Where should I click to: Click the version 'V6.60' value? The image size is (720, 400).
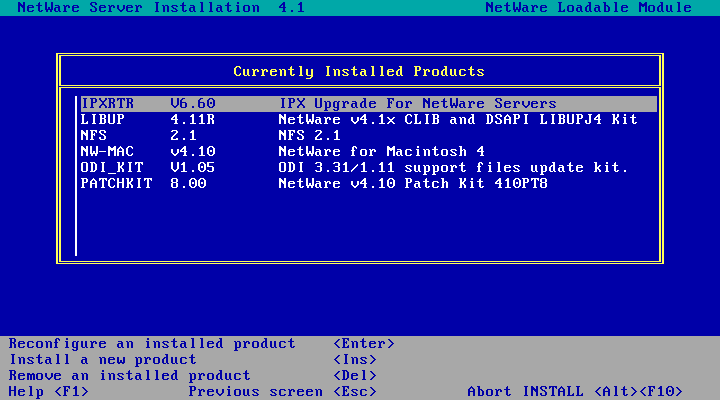[x=193, y=104]
